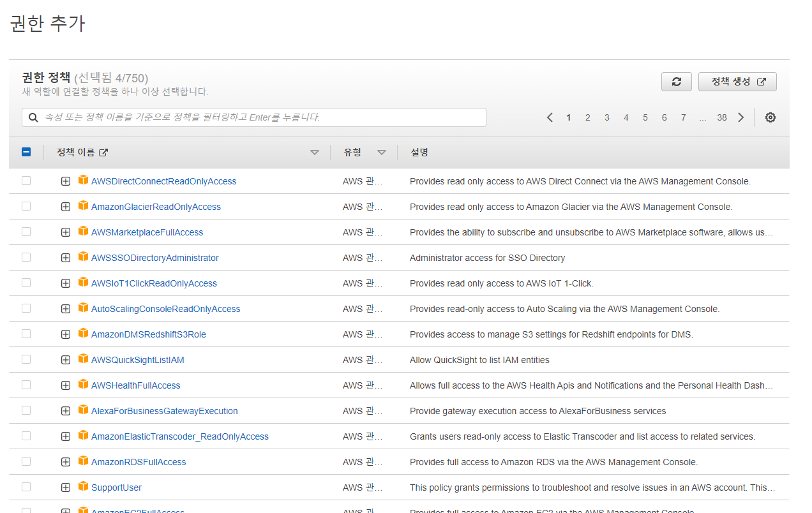Click the refresh policies icon button

(x=677, y=82)
